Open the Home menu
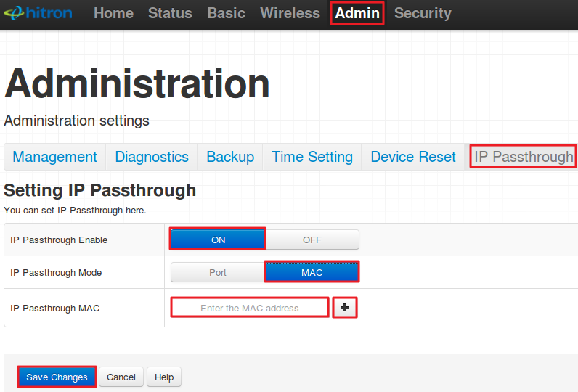The width and height of the screenshot is (578, 392). pyautogui.click(x=113, y=13)
